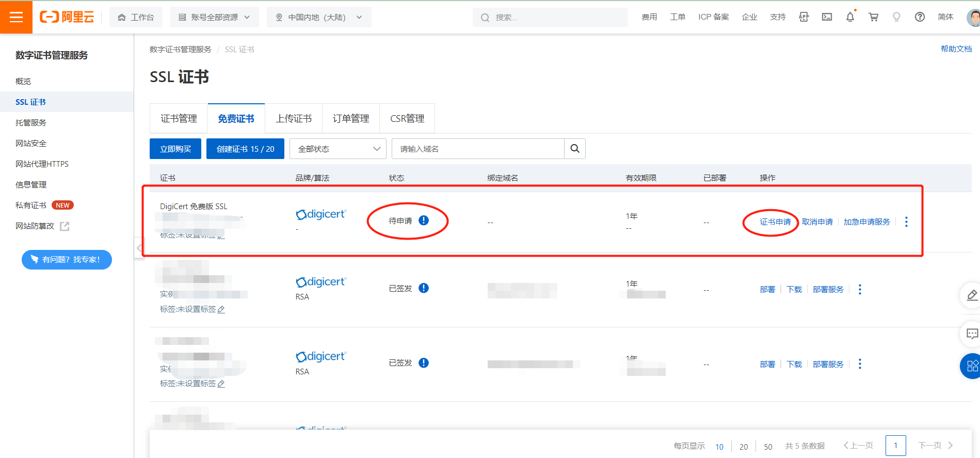The height and width of the screenshot is (458, 980).
Task: Click the 证书申请 link
Action: [x=775, y=222]
